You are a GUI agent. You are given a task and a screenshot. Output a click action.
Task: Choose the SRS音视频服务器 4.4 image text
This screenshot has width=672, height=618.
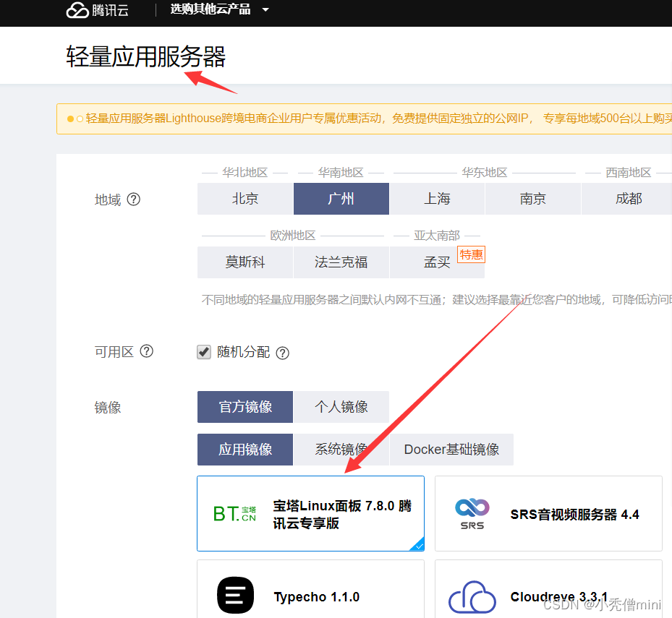pyautogui.click(x=575, y=515)
